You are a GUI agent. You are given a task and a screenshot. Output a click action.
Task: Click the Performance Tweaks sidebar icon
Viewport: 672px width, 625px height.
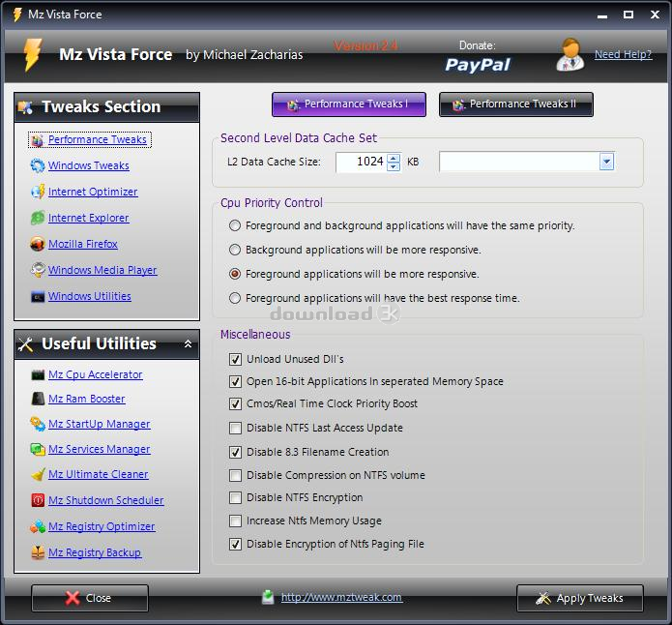(38, 140)
